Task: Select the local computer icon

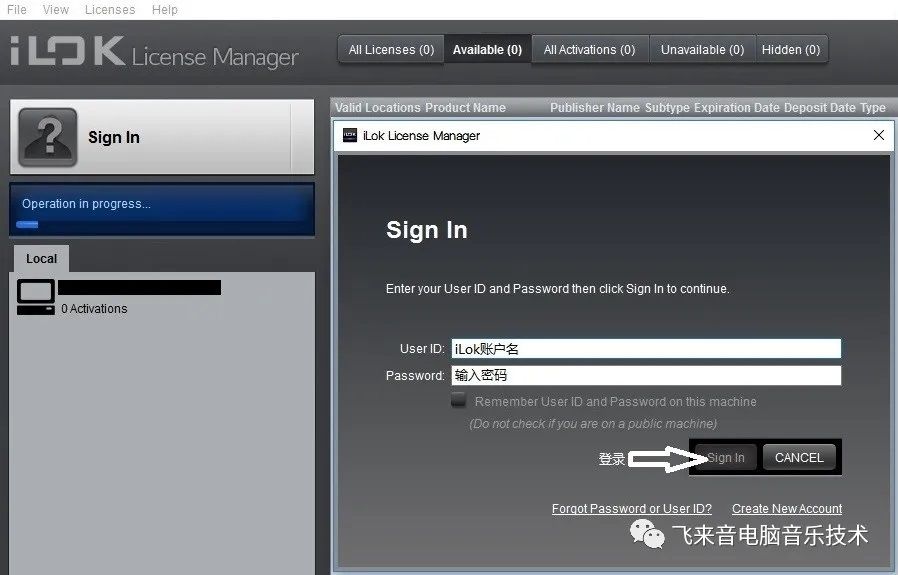Action: pyautogui.click(x=36, y=297)
